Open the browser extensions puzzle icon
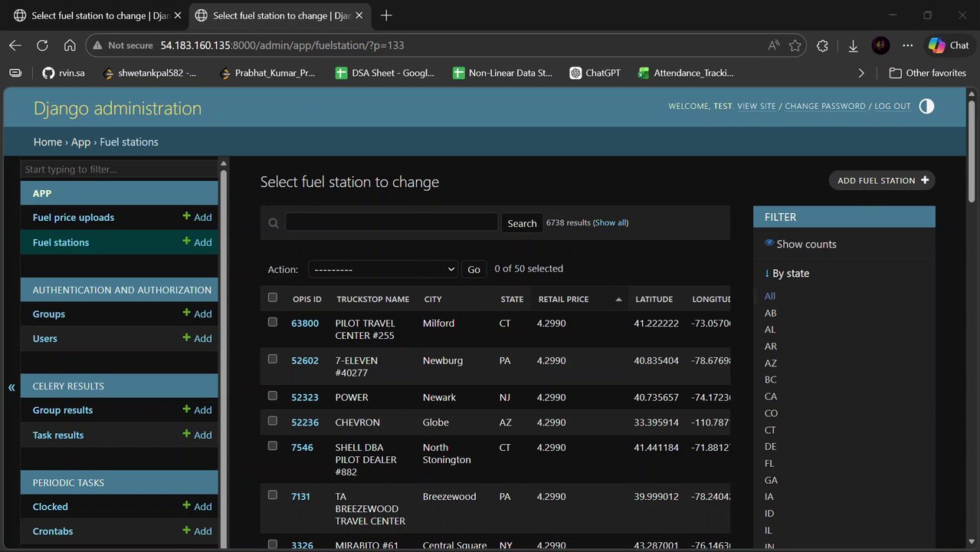Viewport: 980px width, 552px height. click(822, 45)
